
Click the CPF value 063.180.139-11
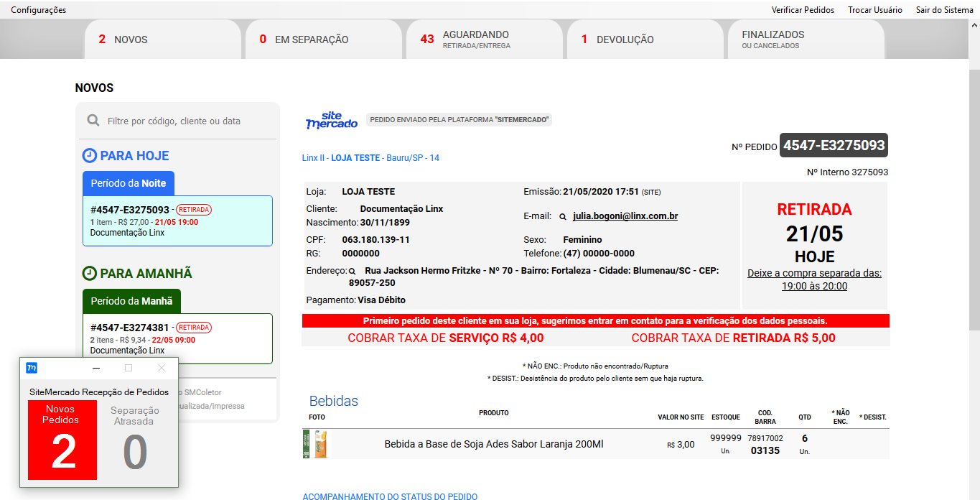[376, 239]
